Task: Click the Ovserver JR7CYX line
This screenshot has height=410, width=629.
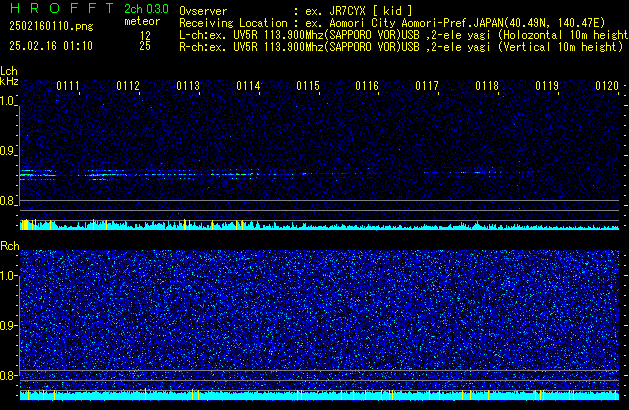Action: point(296,11)
